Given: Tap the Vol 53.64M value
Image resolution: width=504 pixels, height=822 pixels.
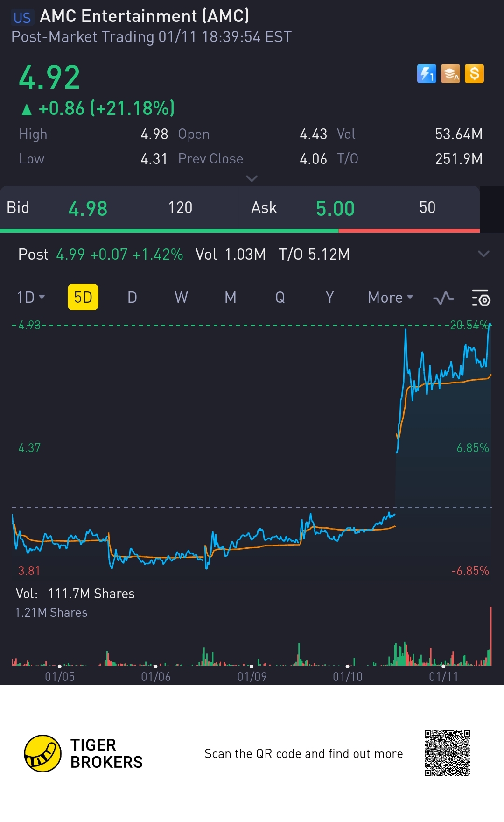Looking at the screenshot, I should point(459,134).
